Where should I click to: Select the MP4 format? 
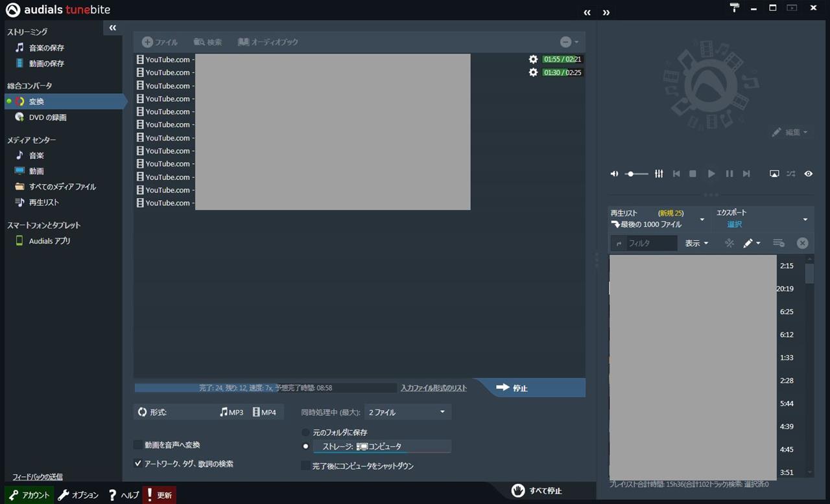point(264,412)
